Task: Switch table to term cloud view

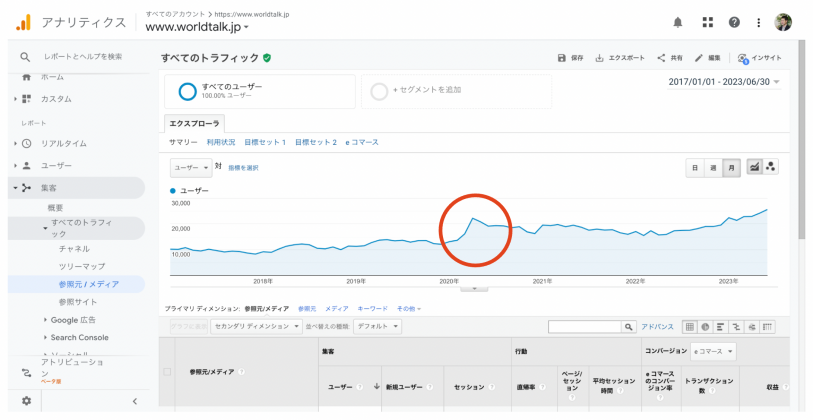Action: pyautogui.click(x=752, y=327)
